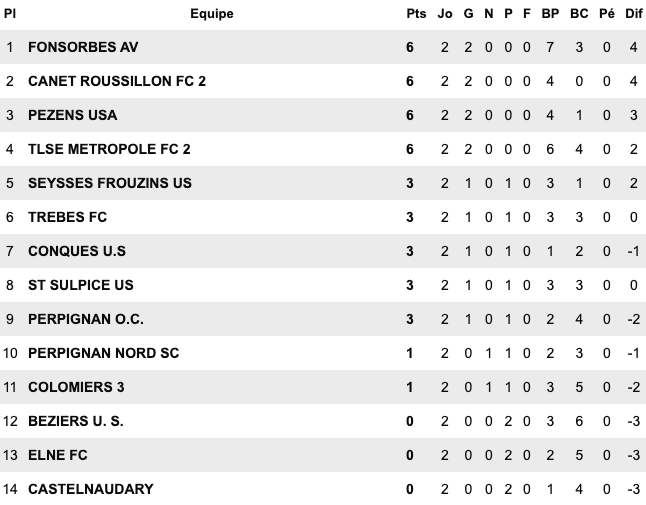Open CANET ROUSSILLON FC 2 team
646x505 pixels.
click(117, 81)
